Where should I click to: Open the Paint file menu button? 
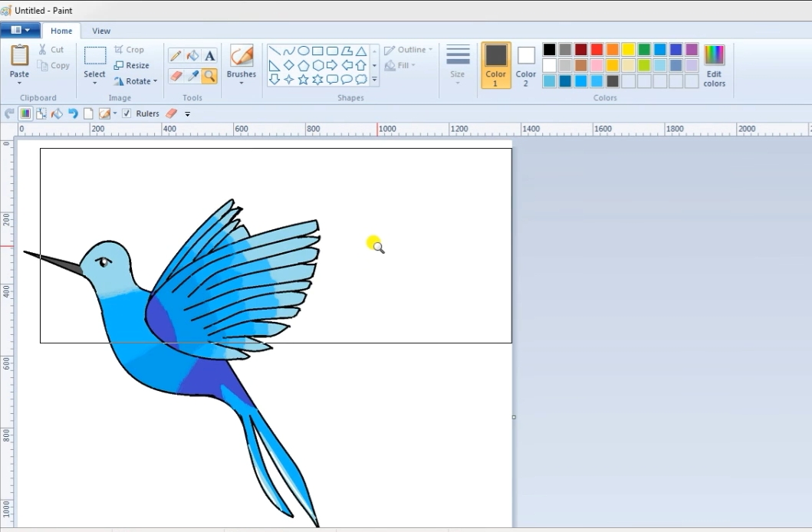[20, 30]
